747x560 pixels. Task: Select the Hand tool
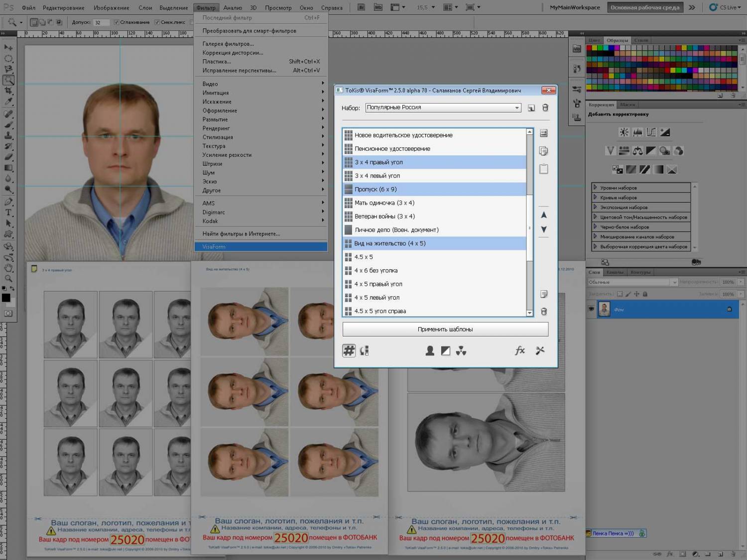(8, 268)
